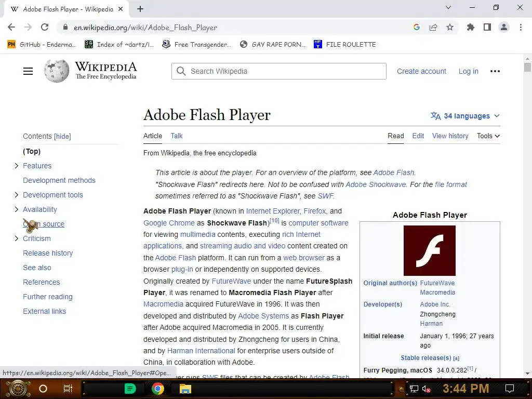Click the scrollbar down arrow
Image resolution: width=532 pixels, height=399 pixels.
click(527, 374)
